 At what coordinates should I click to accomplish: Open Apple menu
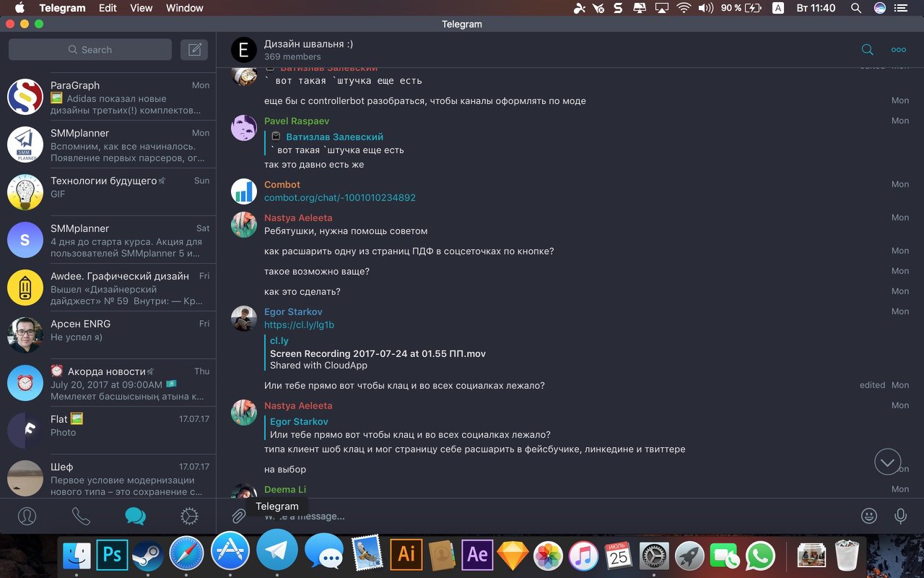pos(19,8)
